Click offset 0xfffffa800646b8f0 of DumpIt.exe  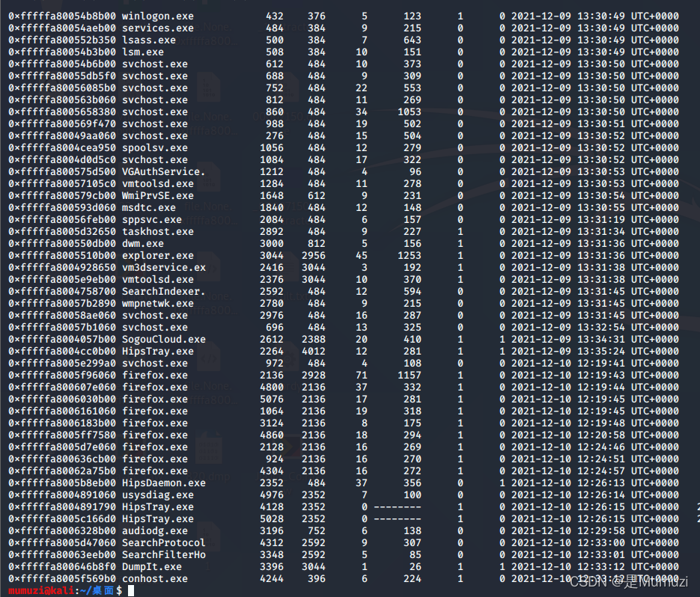click(62, 567)
